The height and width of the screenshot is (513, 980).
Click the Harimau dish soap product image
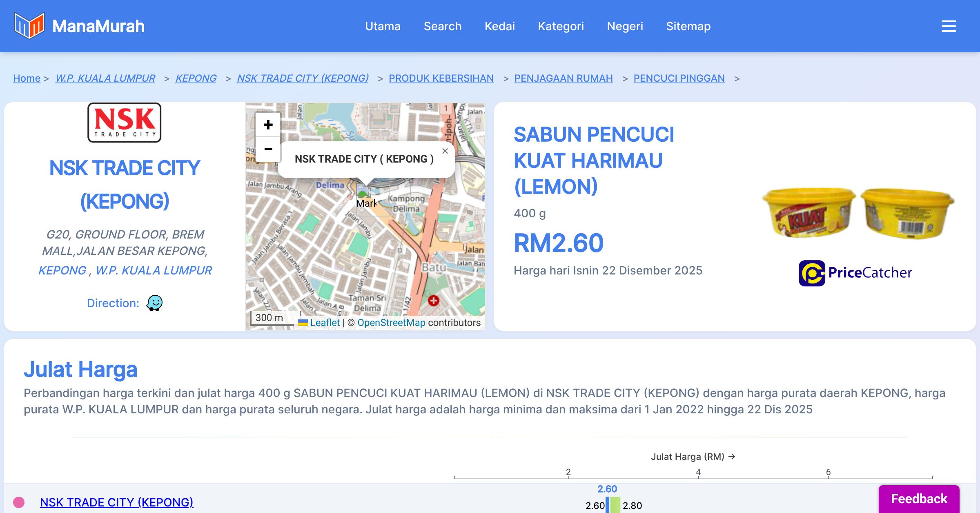coord(857,212)
